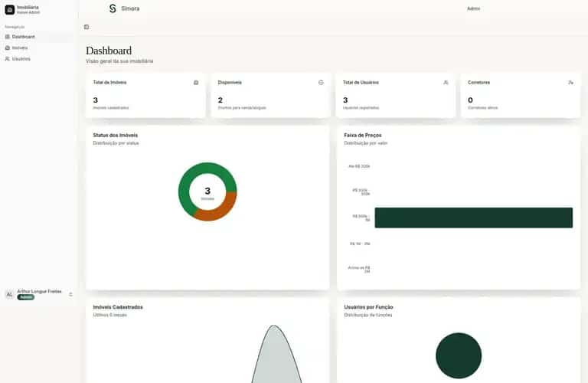Click the Dashboard page heading
The image size is (588, 383).
point(109,51)
